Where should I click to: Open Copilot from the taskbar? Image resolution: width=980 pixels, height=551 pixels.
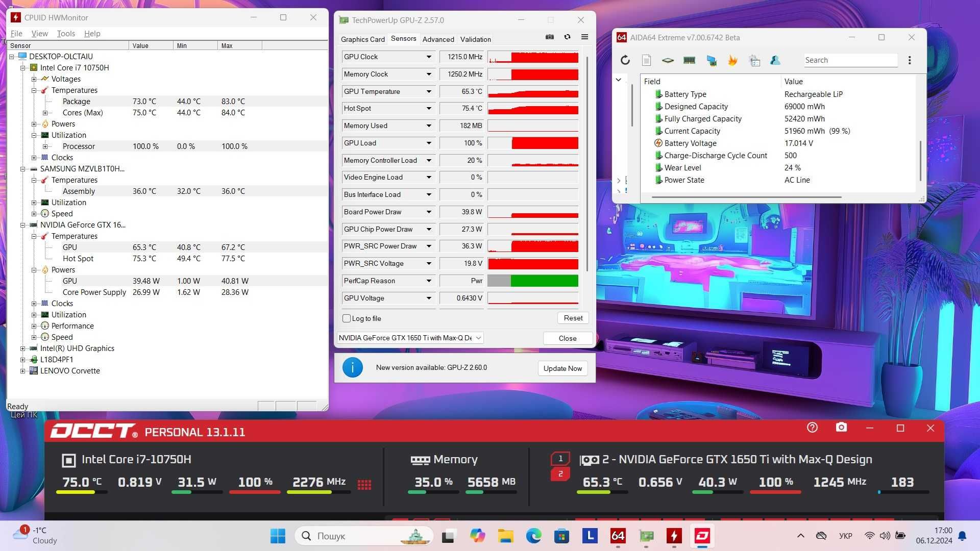[x=477, y=536]
